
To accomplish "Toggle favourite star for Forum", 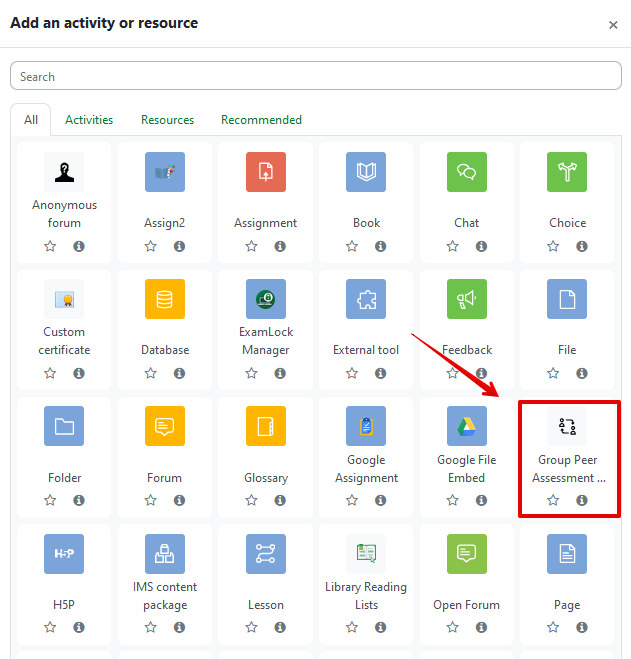I will (150, 500).
